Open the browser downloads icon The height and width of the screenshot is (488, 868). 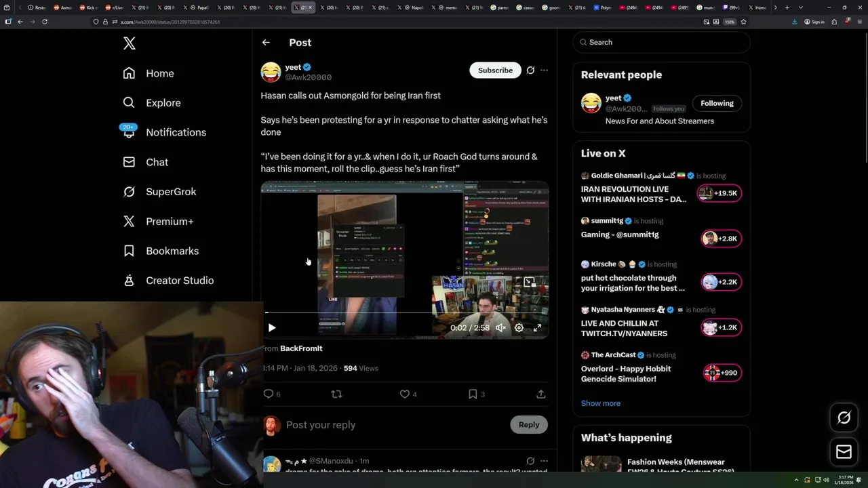coord(795,22)
